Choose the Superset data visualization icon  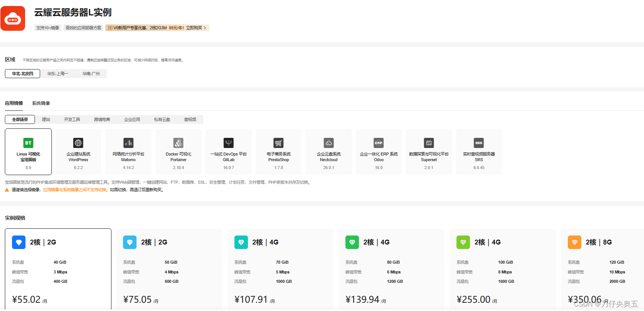[x=429, y=143]
